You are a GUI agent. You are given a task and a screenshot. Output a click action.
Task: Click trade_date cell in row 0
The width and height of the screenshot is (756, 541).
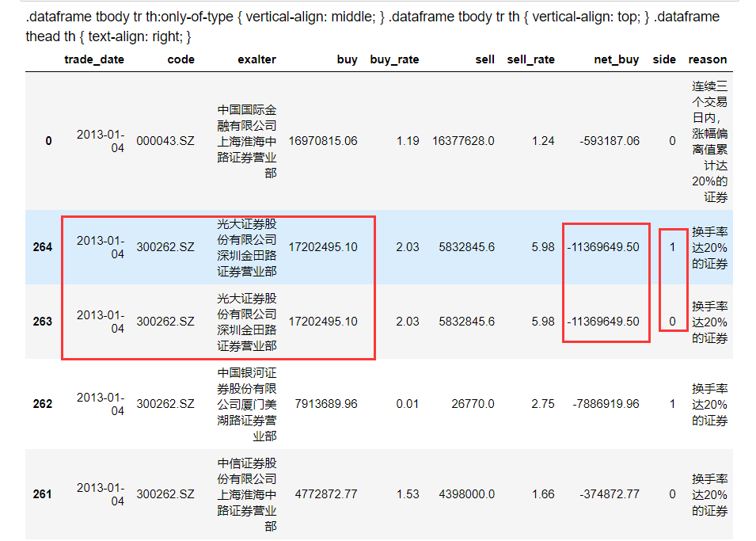click(x=101, y=141)
